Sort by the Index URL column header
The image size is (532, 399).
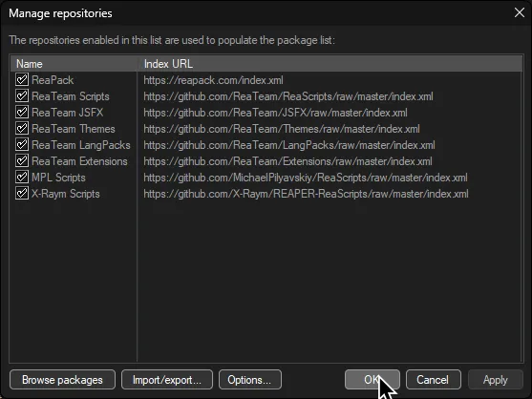pyautogui.click(x=330, y=64)
